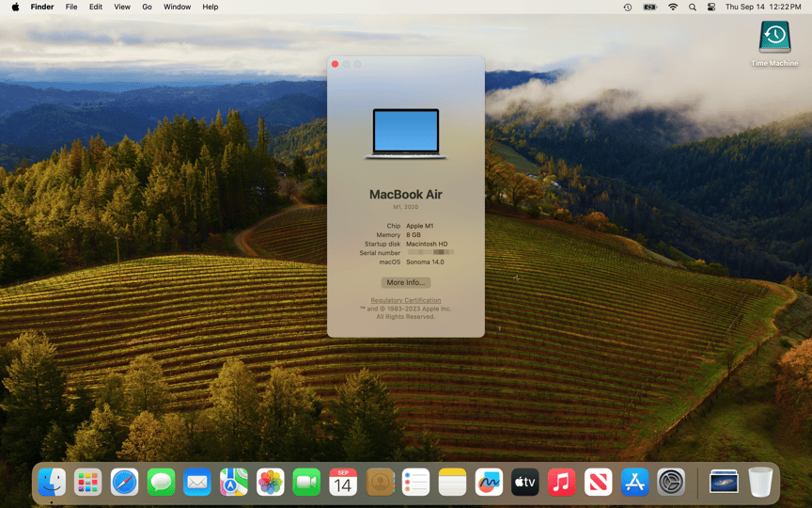Click the More Info... button

click(x=405, y=282)
